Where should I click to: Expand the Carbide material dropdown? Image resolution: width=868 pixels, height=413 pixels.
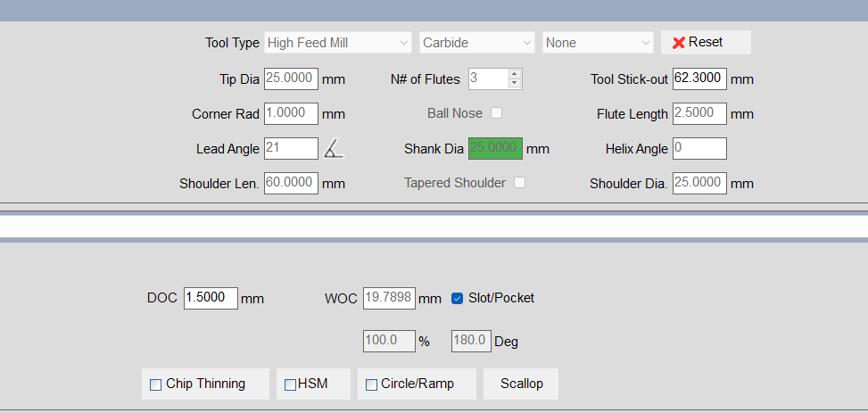coord(477,43)
